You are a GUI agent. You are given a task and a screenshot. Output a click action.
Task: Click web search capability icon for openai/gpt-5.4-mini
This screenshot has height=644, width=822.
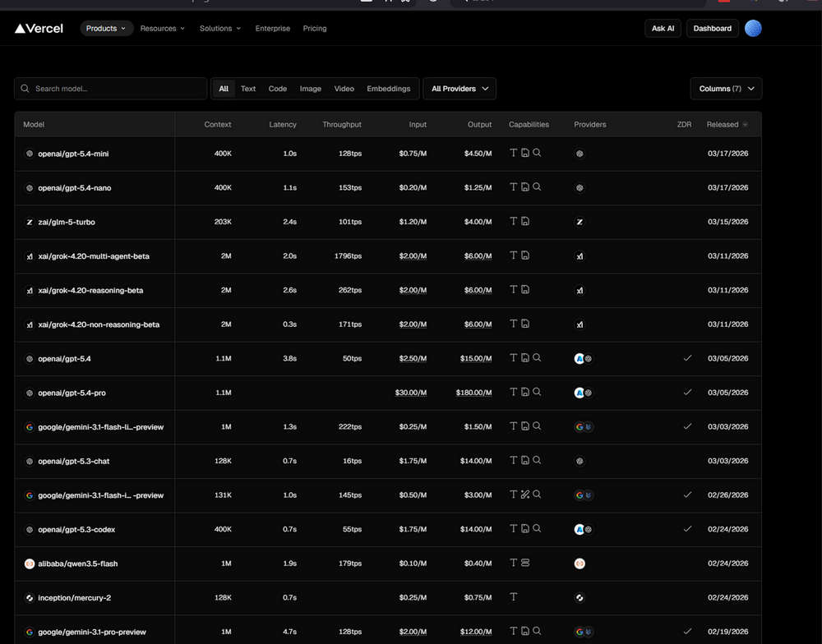click(537, 153)
